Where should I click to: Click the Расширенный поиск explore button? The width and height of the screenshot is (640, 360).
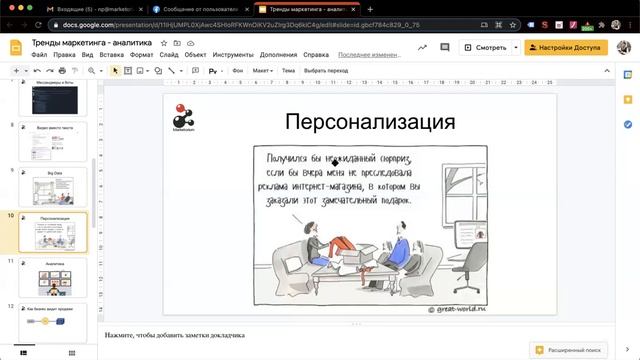tap(569, 350)
